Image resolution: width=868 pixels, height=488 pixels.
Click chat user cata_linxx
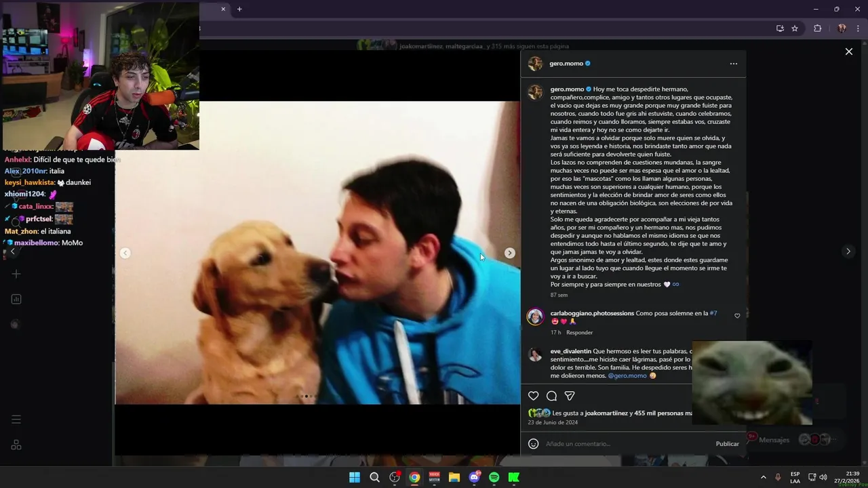click(35, 206)
